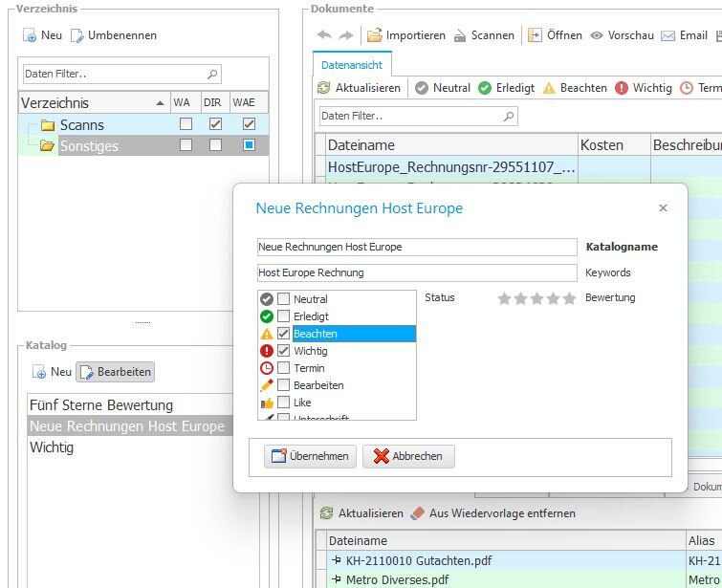722x588 pixels.
Task: Close the Neue Rechnungen Host Europe dialog
Action: pos(663,208)
